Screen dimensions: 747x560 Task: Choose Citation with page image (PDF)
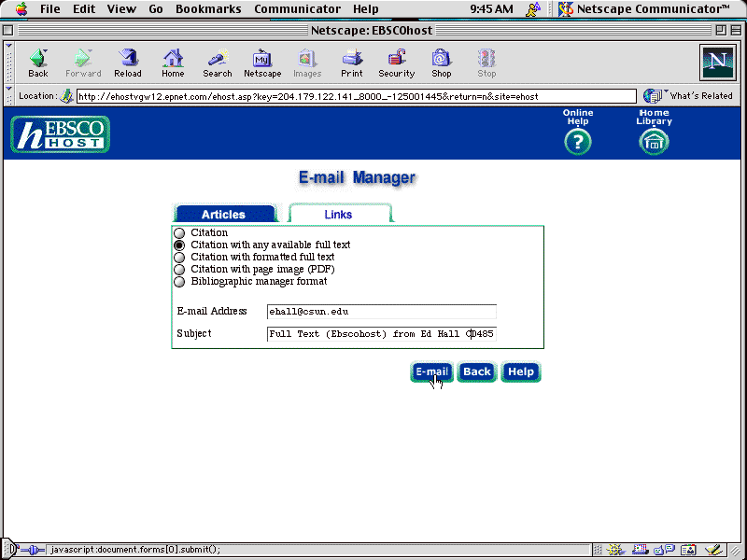[x=179, y=270]
